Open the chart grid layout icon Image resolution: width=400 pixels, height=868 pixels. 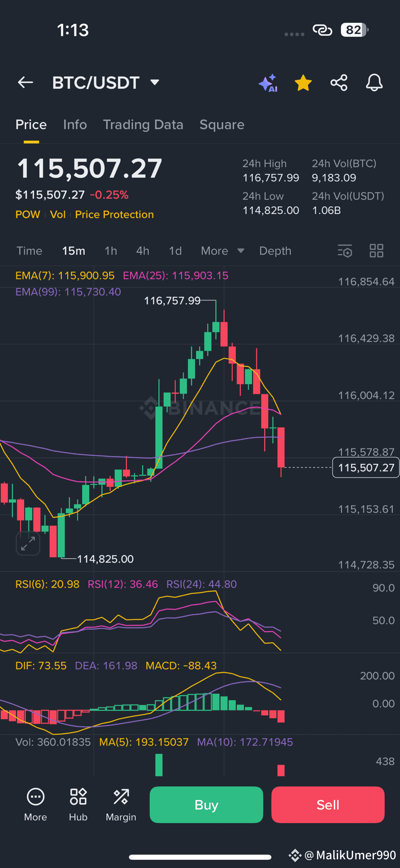tap(376, 251)
